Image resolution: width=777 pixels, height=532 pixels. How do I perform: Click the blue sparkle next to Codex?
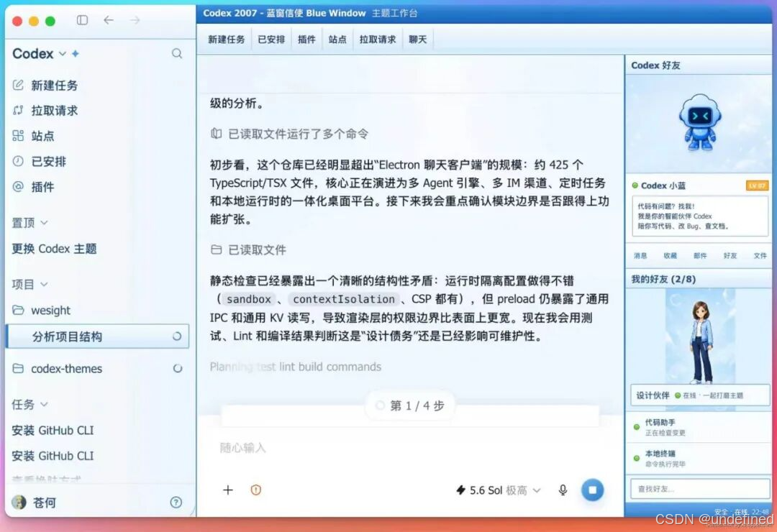click(x=76, y=53)
